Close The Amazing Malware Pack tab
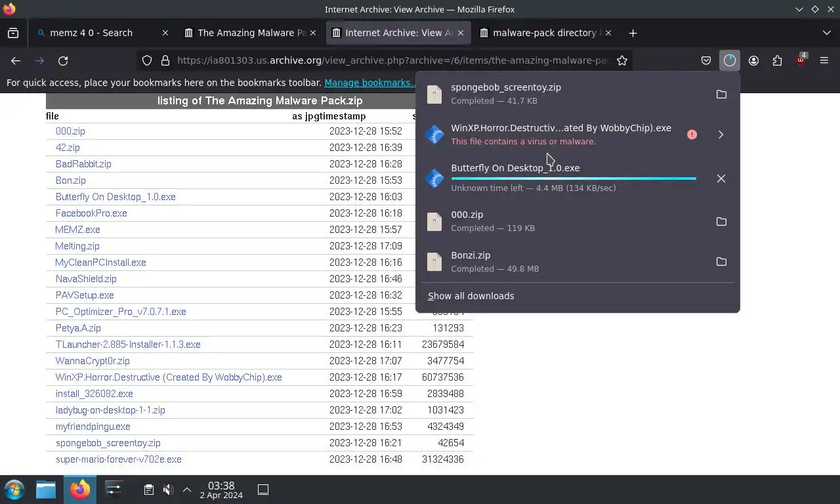 [x=313, y=33]
